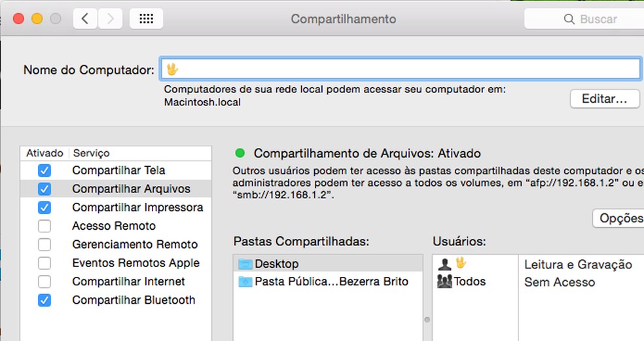Viewport: 644px width, 341px height.
Task: Click the Nome do Computador text field
Action: (x=400, y=69)
